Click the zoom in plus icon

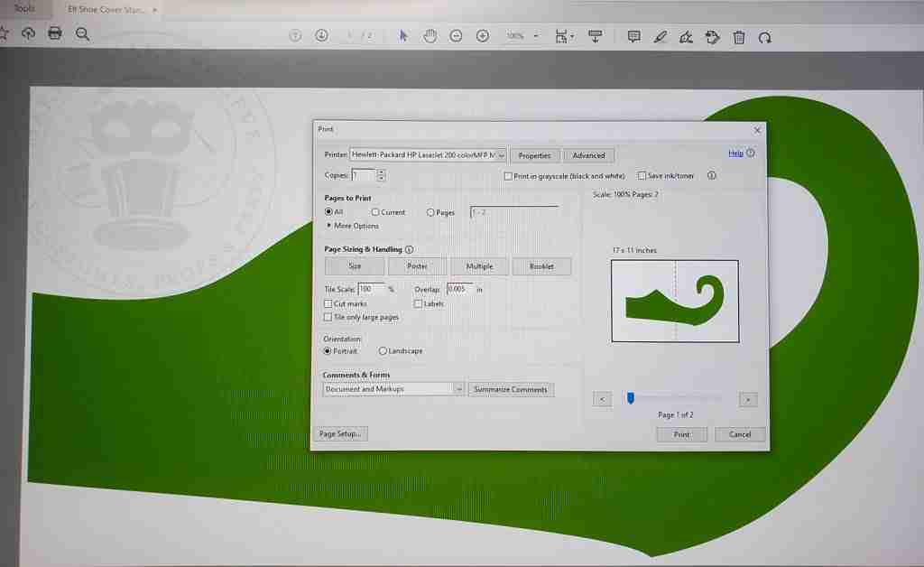click(x=482, y=36)
